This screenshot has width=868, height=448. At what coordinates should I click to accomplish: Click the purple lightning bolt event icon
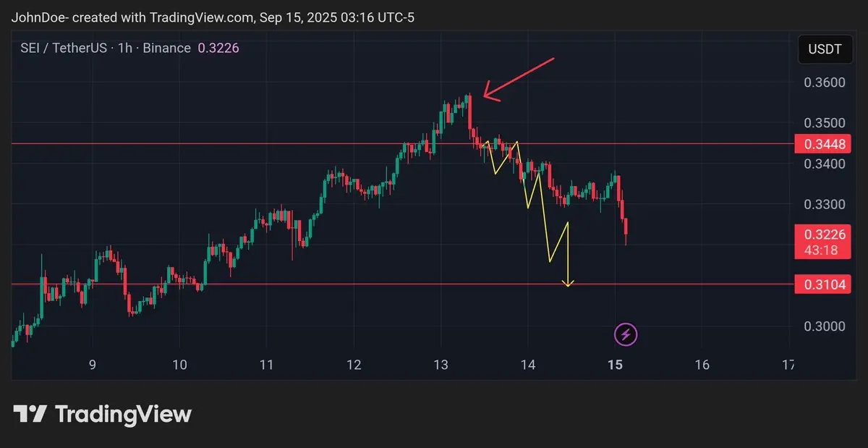pos(626,334)
